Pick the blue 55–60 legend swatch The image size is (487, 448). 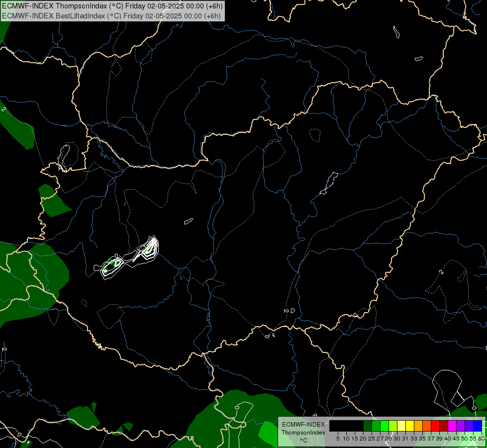pyautogui.click(x=478, y=426)
